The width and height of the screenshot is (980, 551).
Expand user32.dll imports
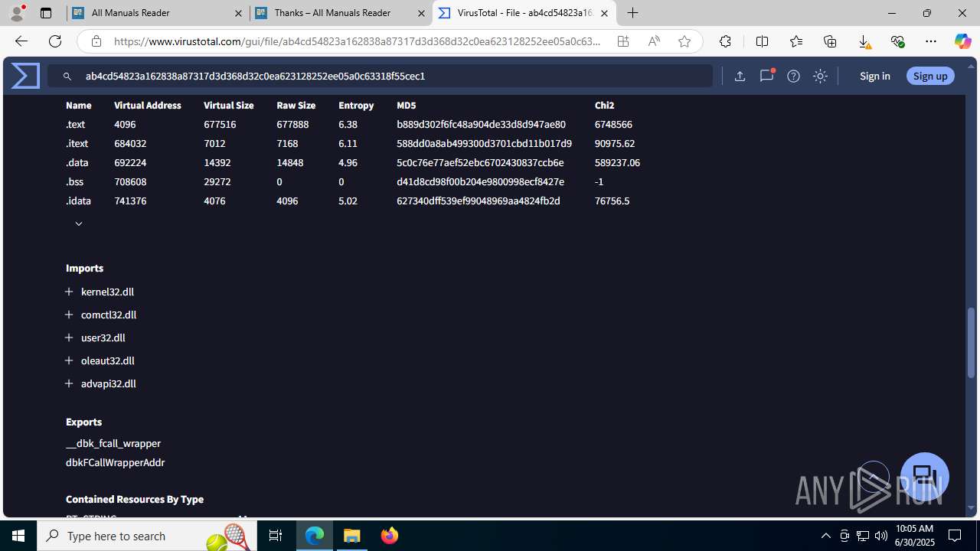coord(69,337)
